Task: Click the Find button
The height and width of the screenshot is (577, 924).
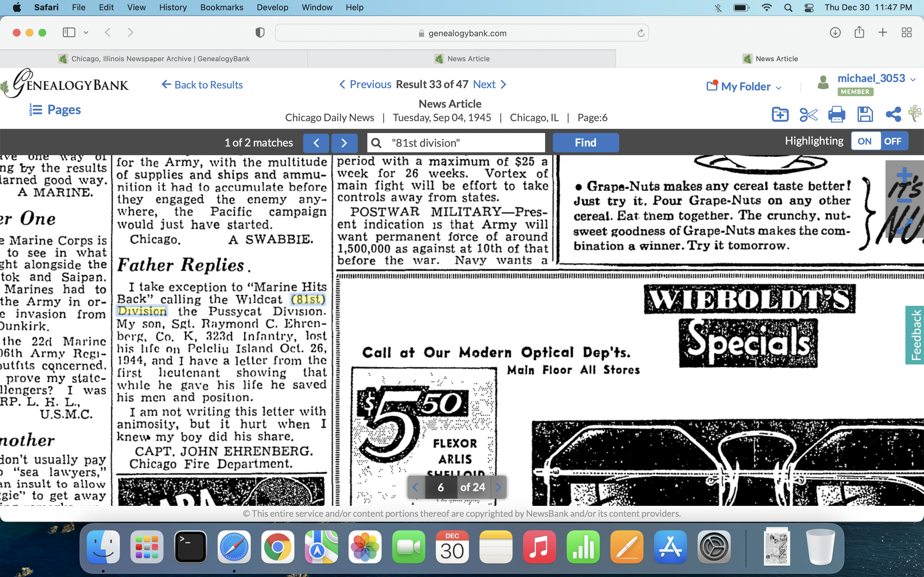Action: [585, 143]
